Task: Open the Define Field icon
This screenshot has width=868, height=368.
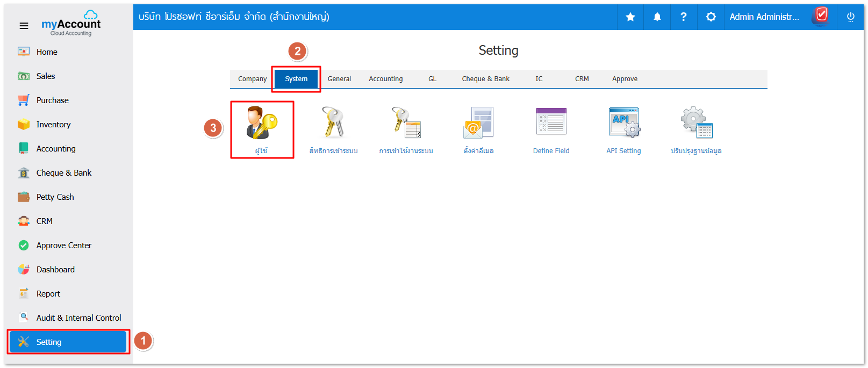Action: [551, 122]
